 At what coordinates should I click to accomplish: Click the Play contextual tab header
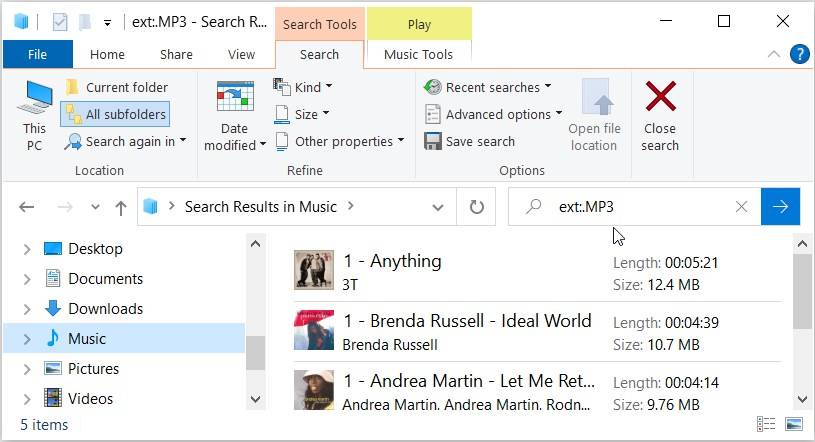[419, 24]
